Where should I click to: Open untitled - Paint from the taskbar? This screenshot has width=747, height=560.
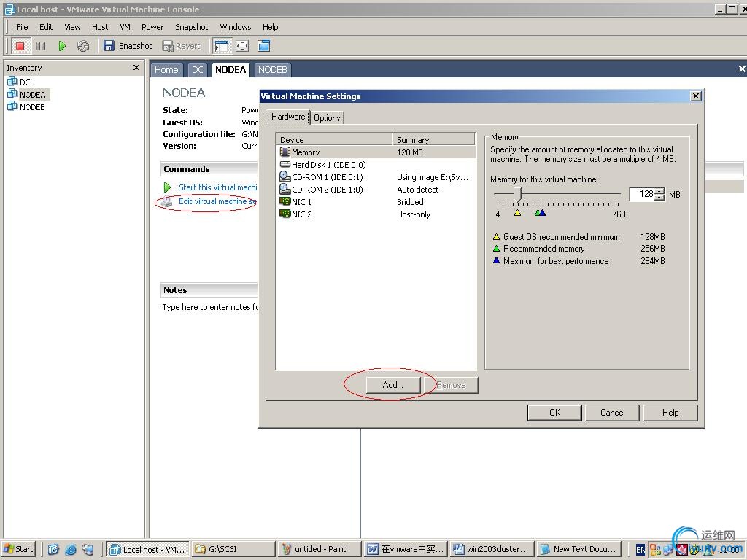320,549
